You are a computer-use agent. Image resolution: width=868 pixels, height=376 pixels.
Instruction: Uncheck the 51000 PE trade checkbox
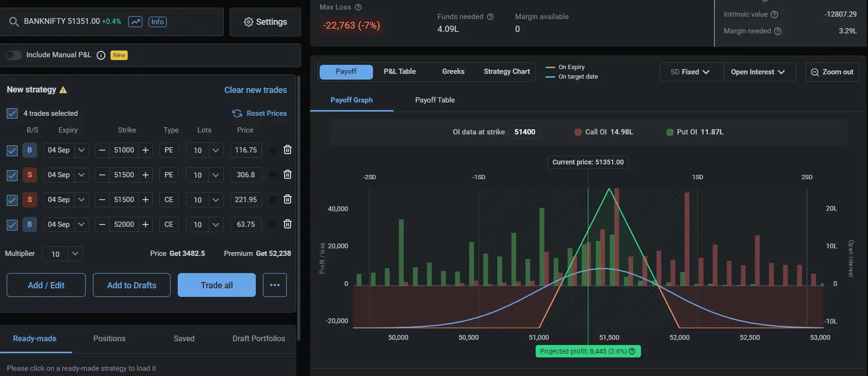point(12,151)
